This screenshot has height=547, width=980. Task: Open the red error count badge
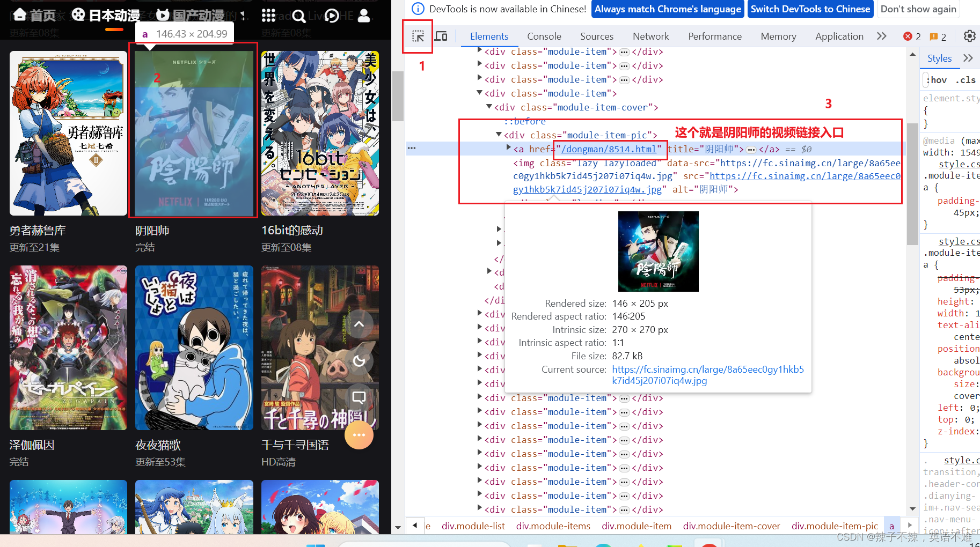tap(912, 36)
